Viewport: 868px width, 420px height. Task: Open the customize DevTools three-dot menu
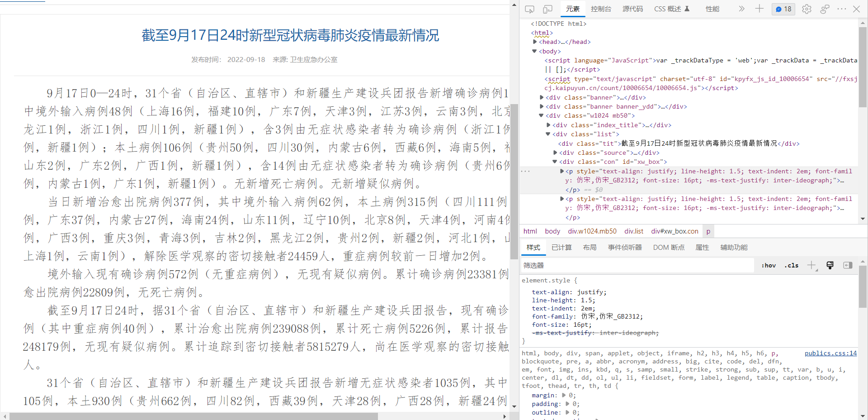[841, 9]
